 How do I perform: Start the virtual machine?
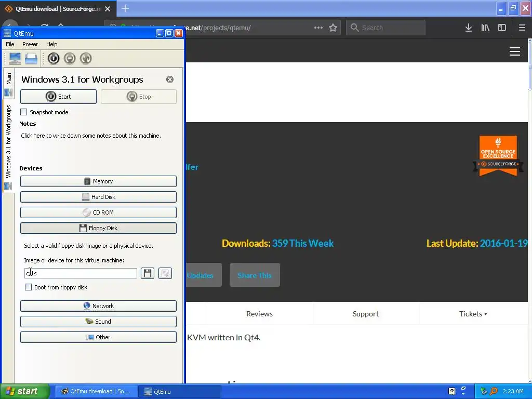point(58,97)
